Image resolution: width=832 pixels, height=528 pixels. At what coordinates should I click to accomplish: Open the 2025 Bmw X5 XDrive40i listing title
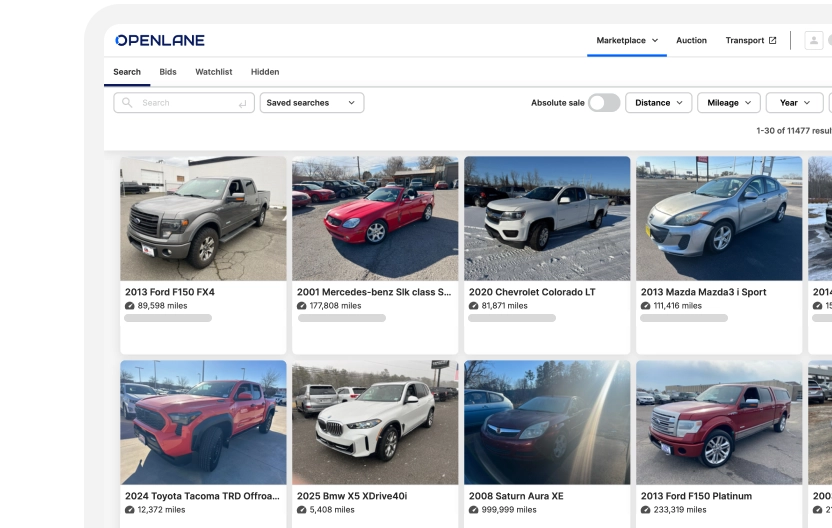(x=352, y=496)
